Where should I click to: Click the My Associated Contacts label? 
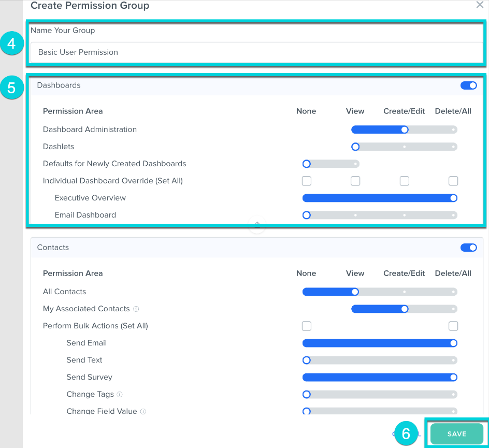[87, 309]
